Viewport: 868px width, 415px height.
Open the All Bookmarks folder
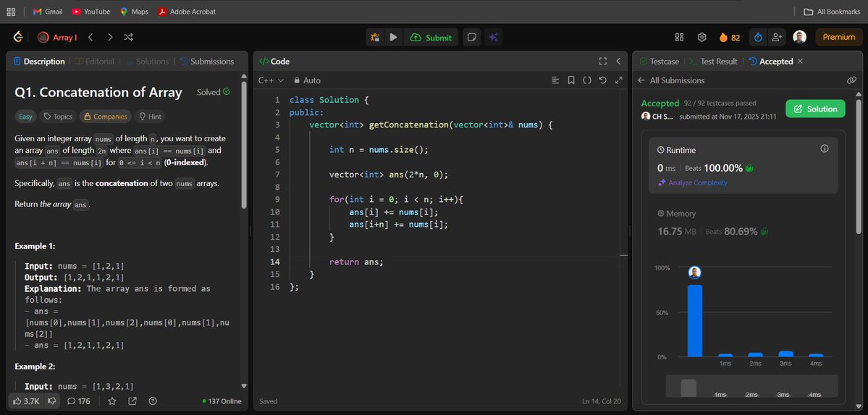coord(832,11)
